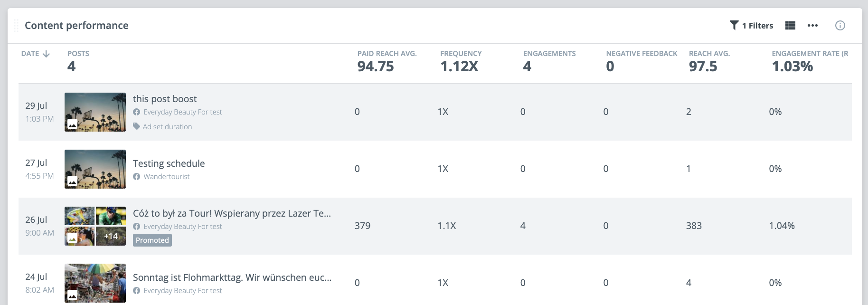The width and height of the screenshot is (868, 305).
Task: Click the NEGATIVE FEEDBACK column header
Action: 641,54
